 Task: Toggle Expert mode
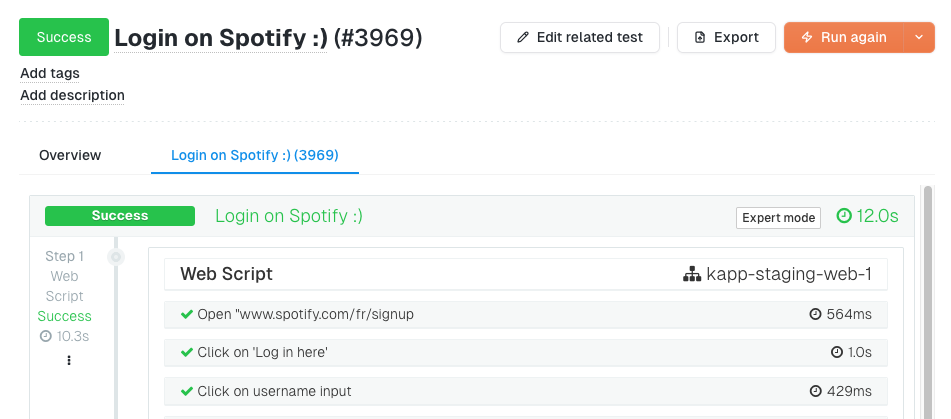pyautogui.click(x=778, y=218)
